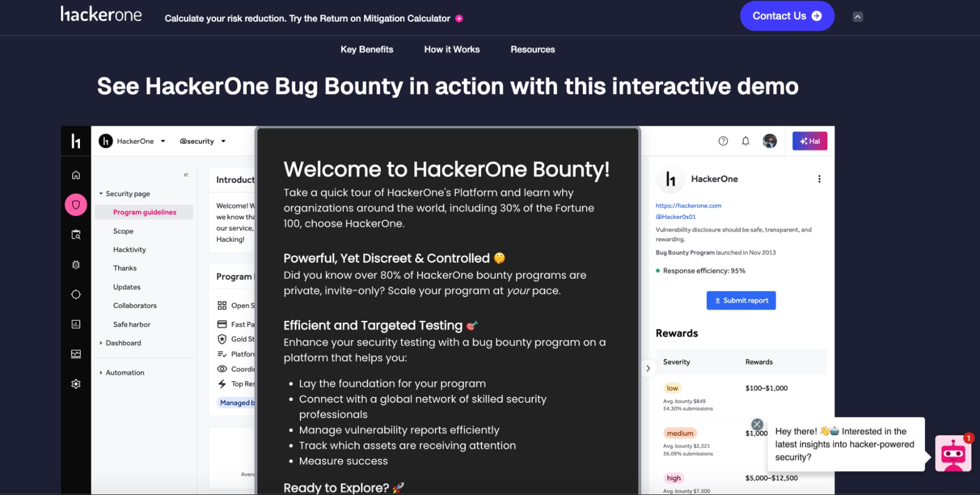This screenshot has width=980, height=495.
Task: Open the clipboard search icon in sidebar
Action: click(x=76, y=234)
